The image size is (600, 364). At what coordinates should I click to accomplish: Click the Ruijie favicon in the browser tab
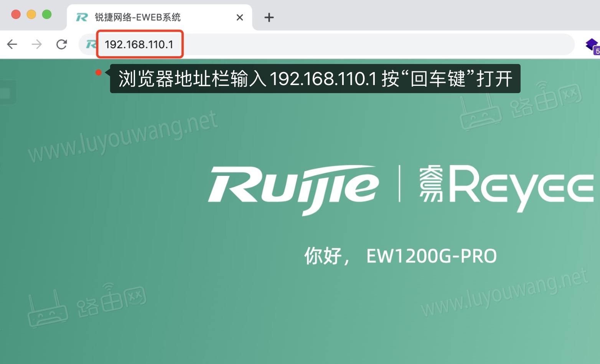click(x=81, y=17)
